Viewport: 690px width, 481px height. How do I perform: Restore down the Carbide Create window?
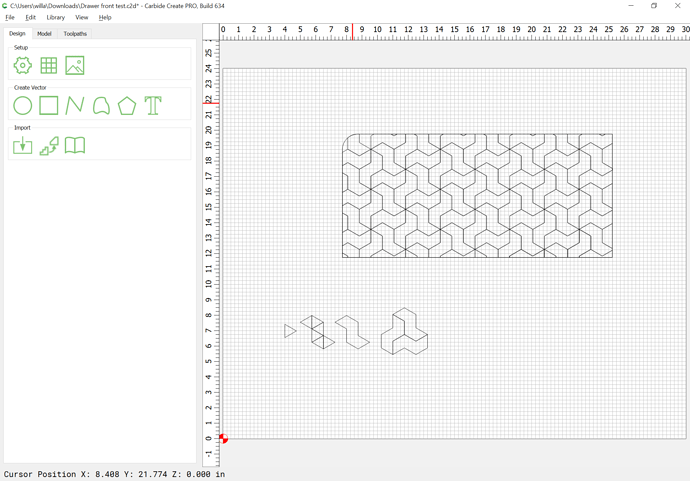pos(654,6)
